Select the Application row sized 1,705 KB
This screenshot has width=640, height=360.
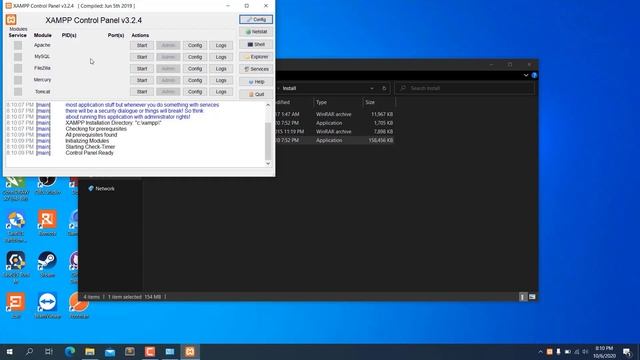pos(334,123)
